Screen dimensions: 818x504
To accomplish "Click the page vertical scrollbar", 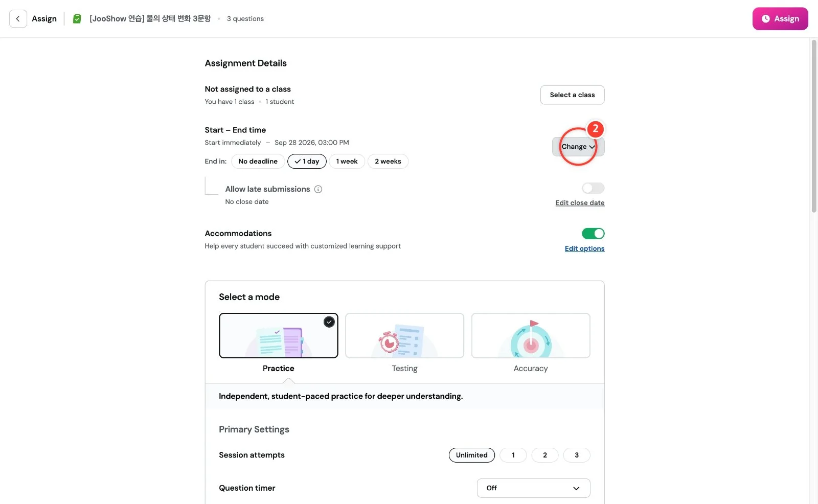I will point(814,126).
